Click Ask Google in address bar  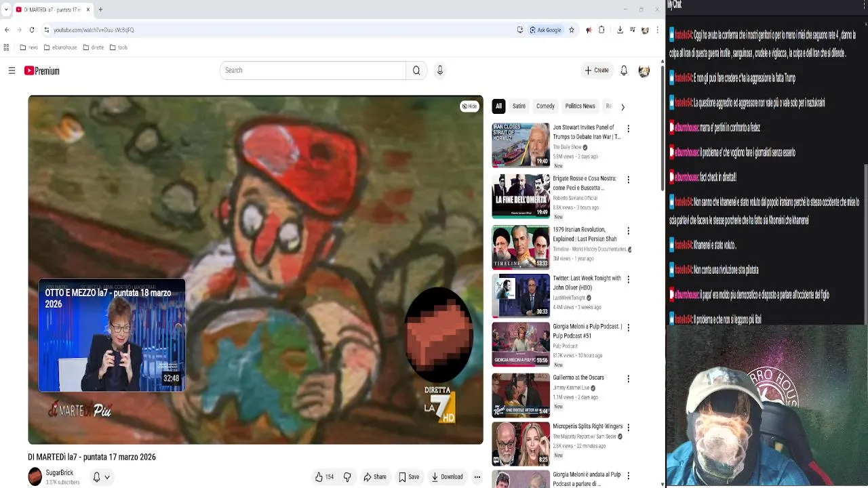(546, 30)
